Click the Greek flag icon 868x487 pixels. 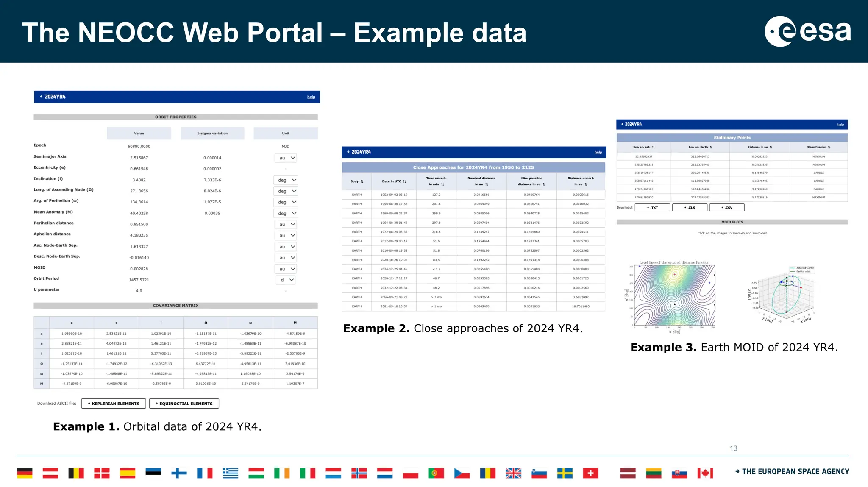click(x=231, y=473)
